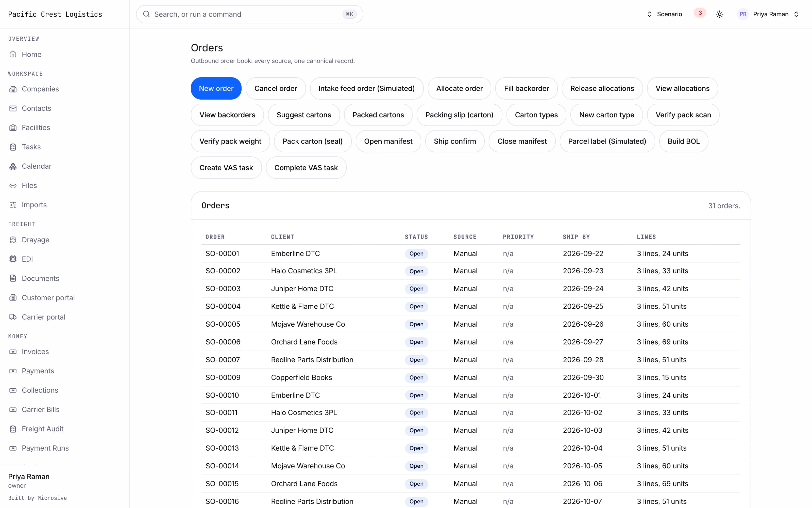The width and height of the screenshot is (812, 508).
Task: Click the Drayage truck icon
Action: tap(13, 240)
